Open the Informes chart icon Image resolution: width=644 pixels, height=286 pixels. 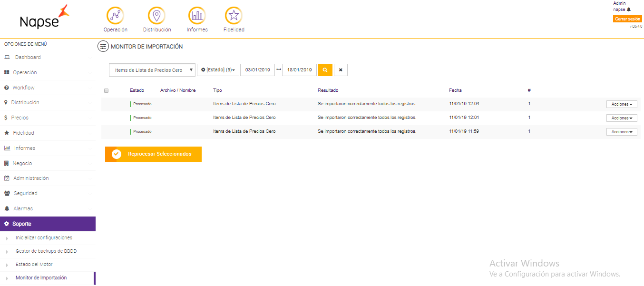(x=197, y=16)
